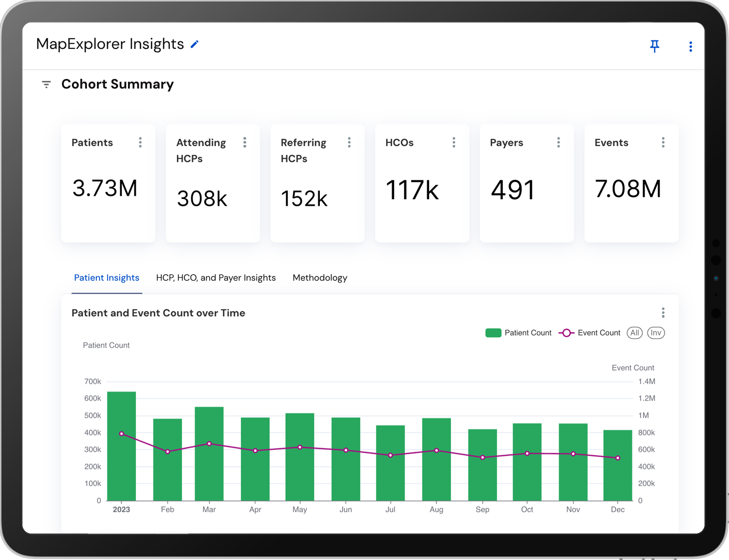Open the Attending HCPs card options menu

(x=245, y=142)
